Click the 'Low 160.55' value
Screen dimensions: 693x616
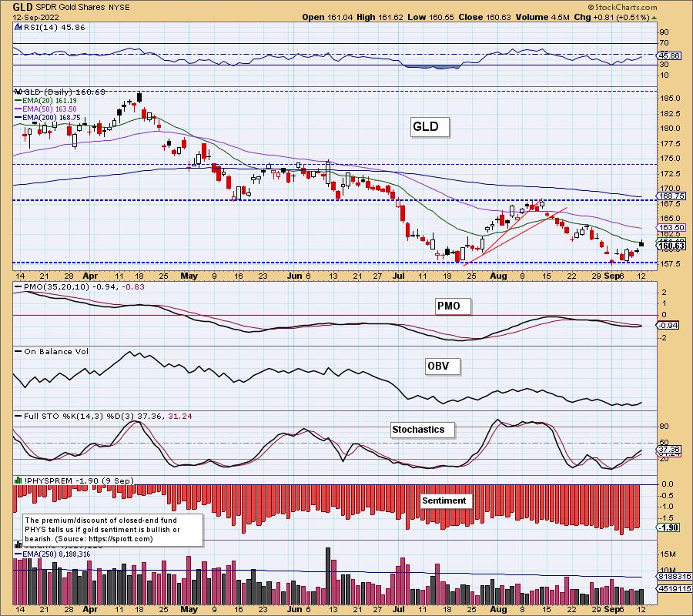[x=431, y=17]
